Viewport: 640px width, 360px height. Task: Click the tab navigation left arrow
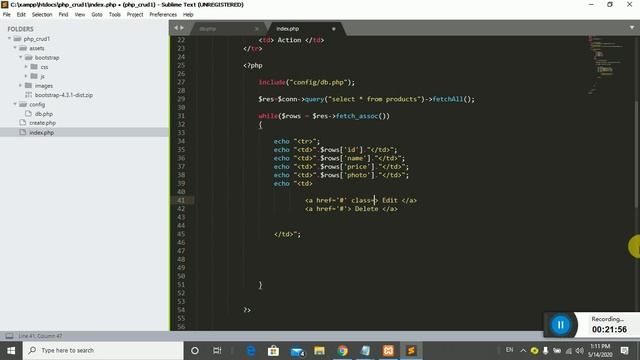(176, 28)
